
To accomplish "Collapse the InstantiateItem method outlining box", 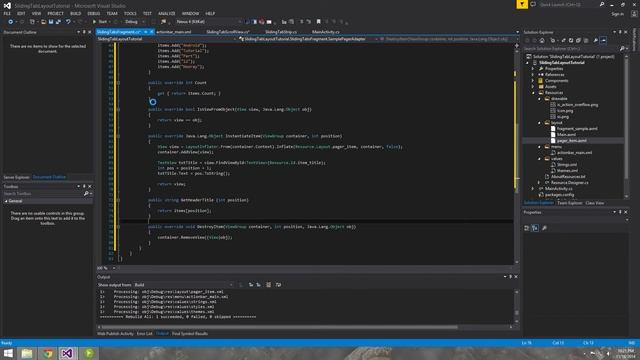I will coord(118,136).
